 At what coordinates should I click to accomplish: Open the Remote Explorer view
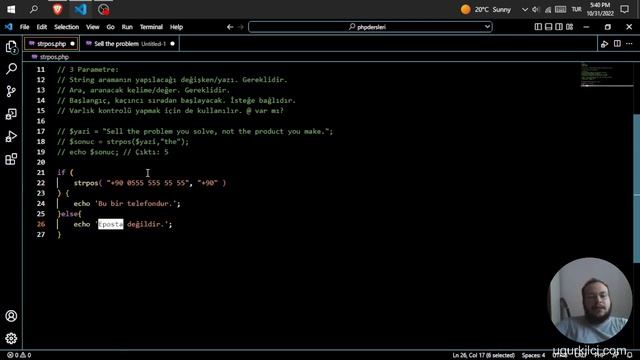(x=11, y=114)
